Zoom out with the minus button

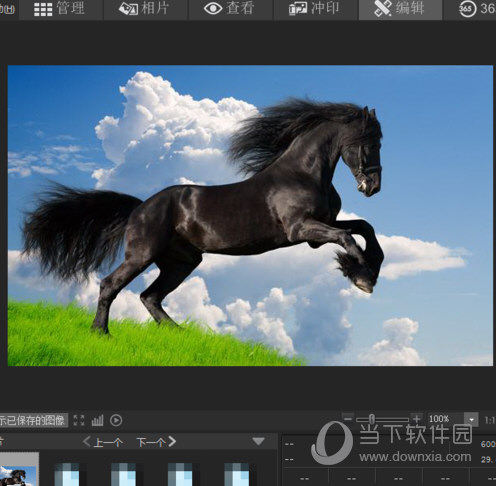348,419
